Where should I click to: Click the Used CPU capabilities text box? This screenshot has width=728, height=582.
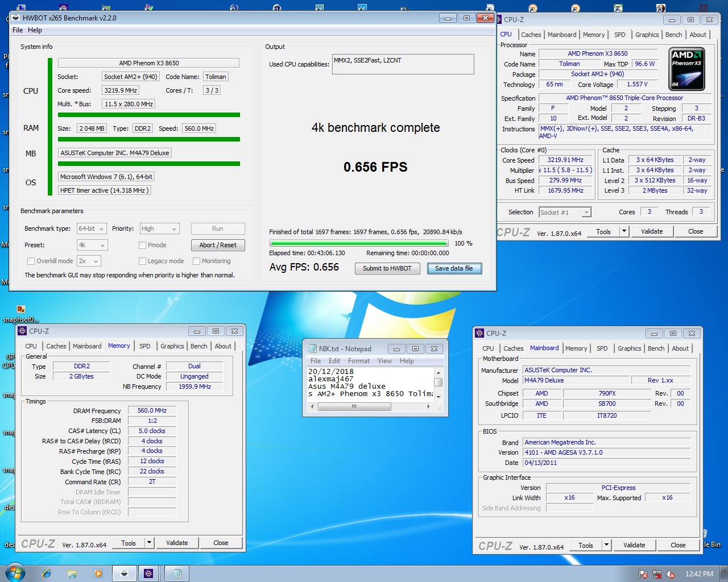point(403,64)
